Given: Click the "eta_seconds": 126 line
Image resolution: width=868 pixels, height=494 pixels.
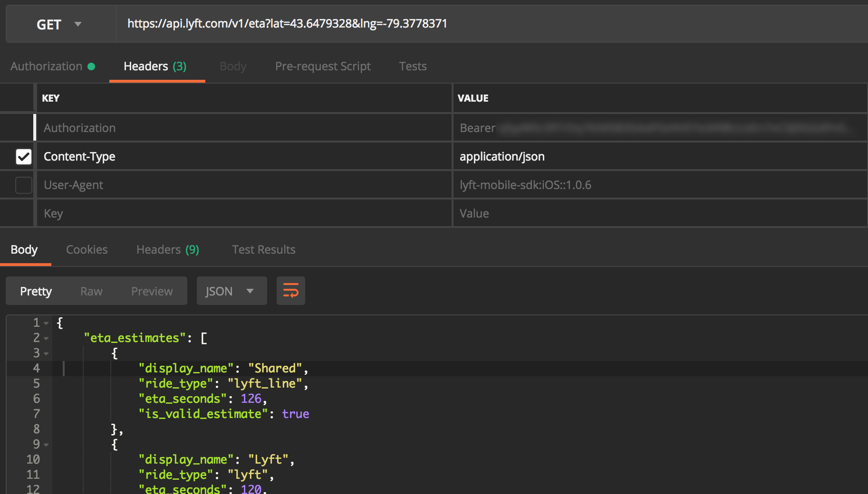Looking at the screenshot, I should tap(203, 399).
